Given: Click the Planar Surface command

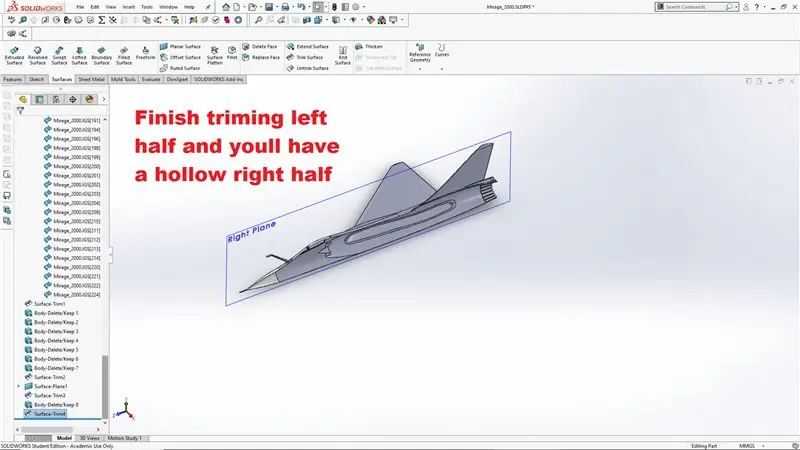Looking at the screenshot, I should (181, 46).
